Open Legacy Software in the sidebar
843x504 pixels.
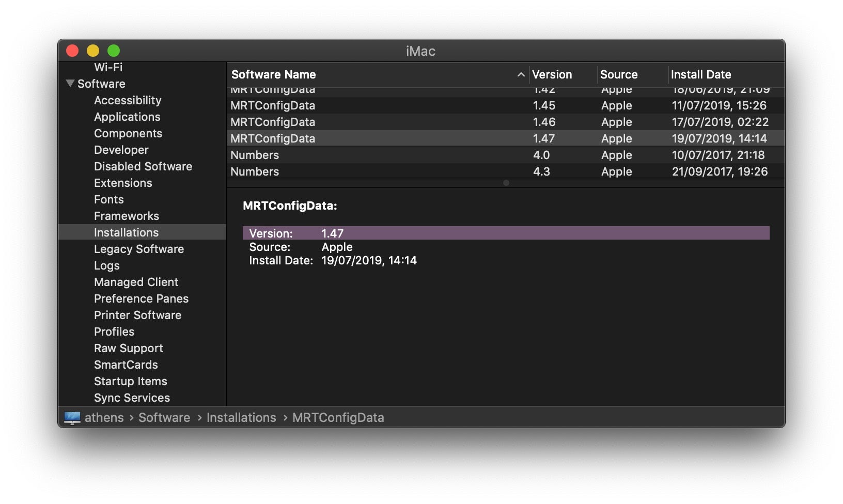(x=139, y=249)
